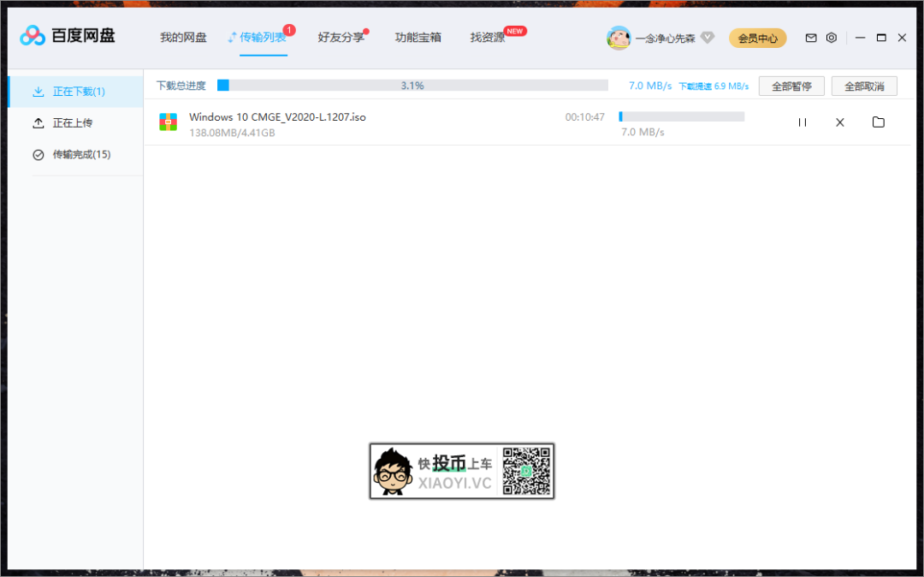Open the mail messages icon
The image size is (924, 577).
[811, 38]
